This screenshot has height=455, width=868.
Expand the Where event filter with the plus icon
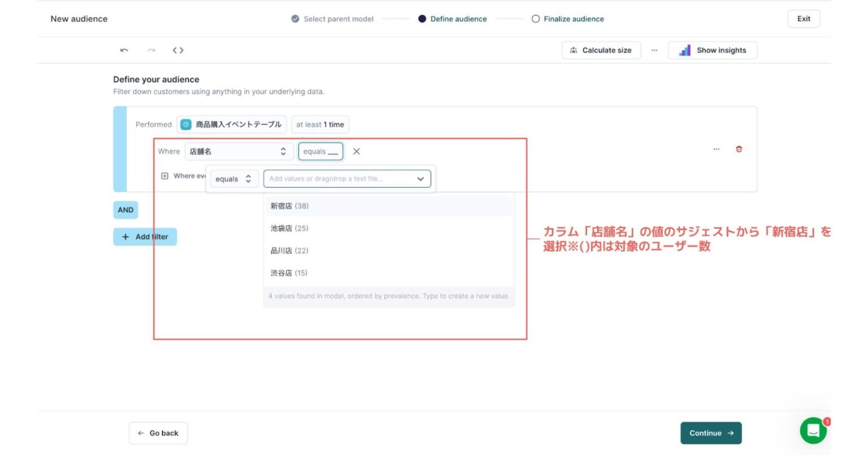coord(164,176)
